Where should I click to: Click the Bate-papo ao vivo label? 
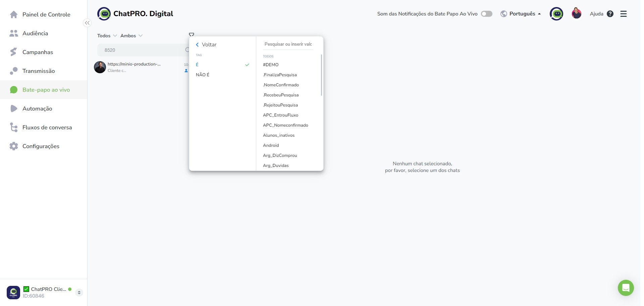[46, 90]
